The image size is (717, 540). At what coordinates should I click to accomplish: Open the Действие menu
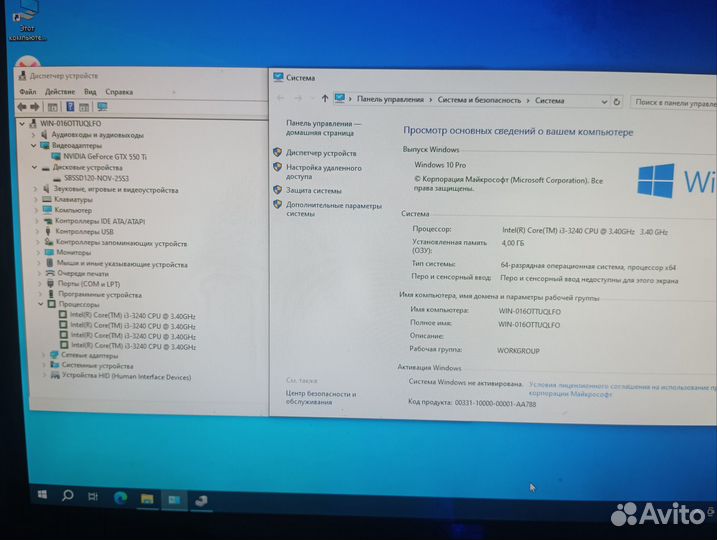click(59, 91)
